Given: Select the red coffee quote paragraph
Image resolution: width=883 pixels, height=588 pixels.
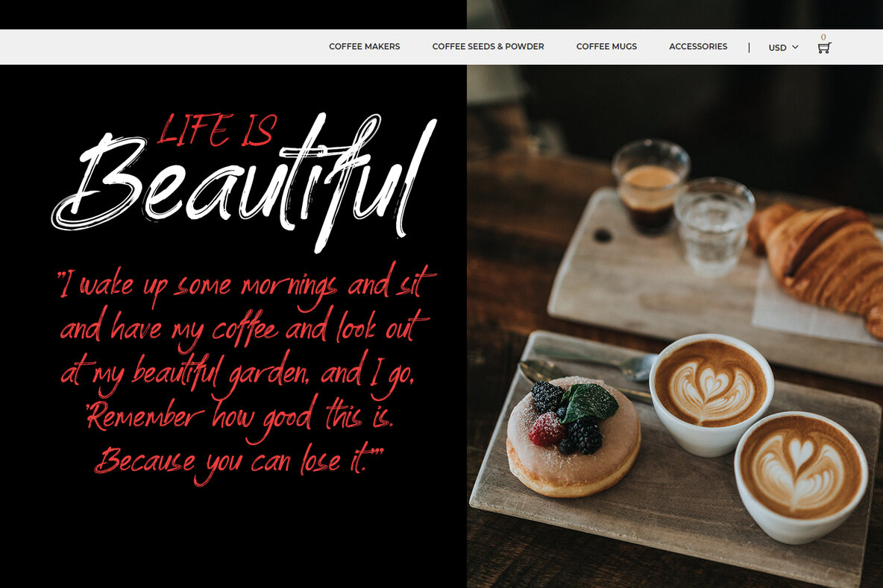Looking at the screenshot, I should pos(245,373).
